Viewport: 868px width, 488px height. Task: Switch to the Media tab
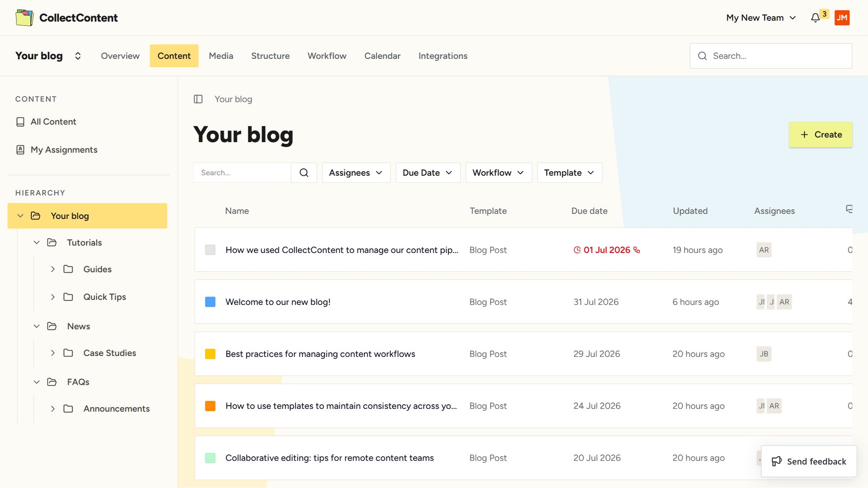click(221, 56)
